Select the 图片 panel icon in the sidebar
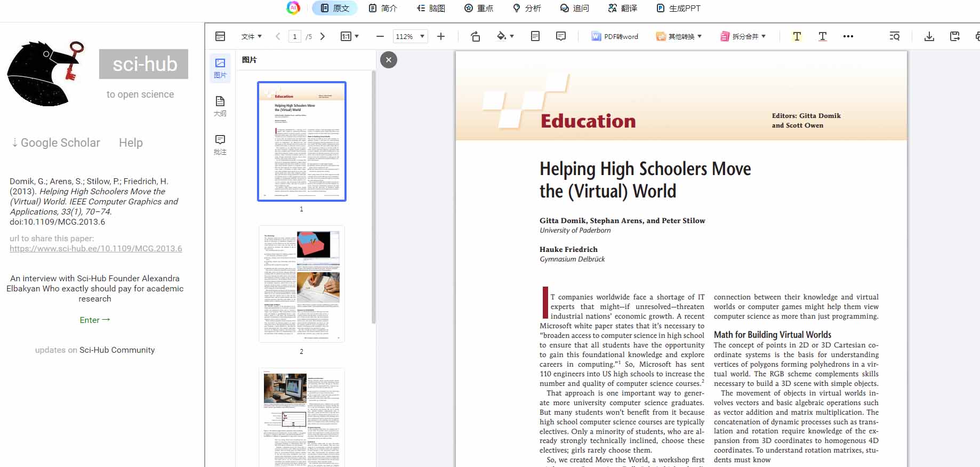This screenshot has height=467, width=980. [x=220, y=68]
